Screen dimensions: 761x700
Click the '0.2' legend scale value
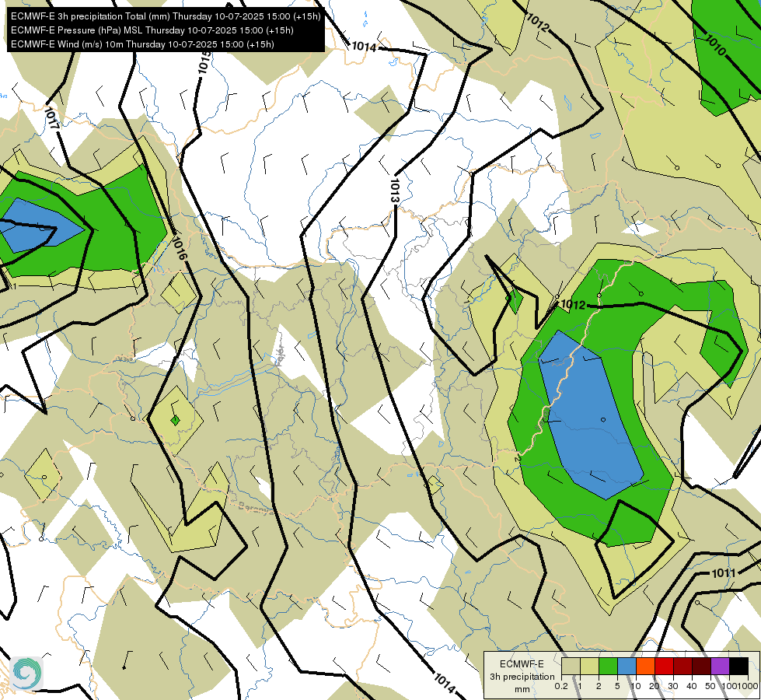(x=561, y=686)
